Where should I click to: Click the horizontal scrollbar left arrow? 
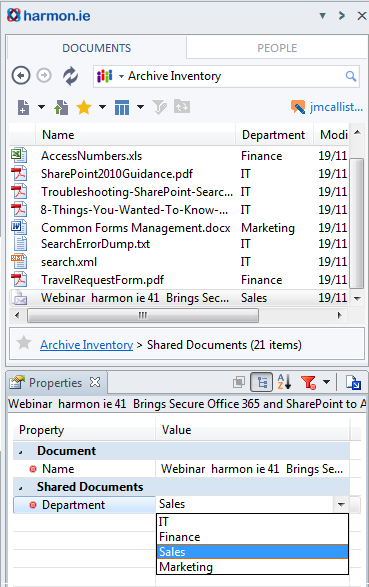17,315
